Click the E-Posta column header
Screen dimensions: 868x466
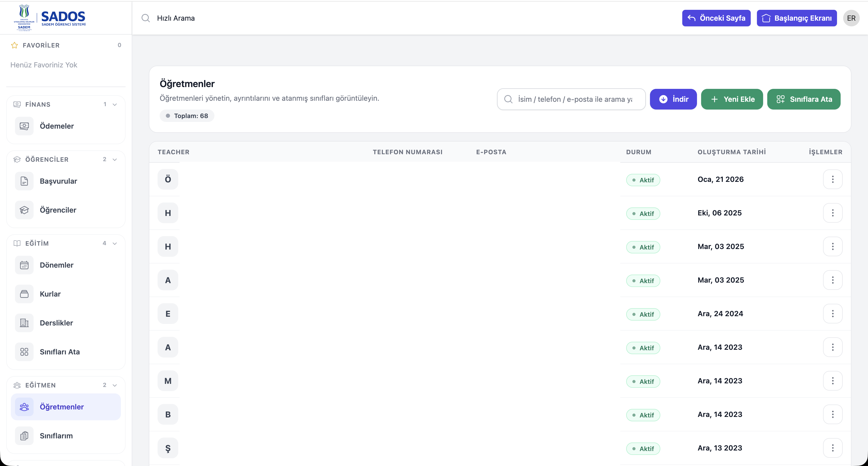pyautogui.click(x=491, y=152)
